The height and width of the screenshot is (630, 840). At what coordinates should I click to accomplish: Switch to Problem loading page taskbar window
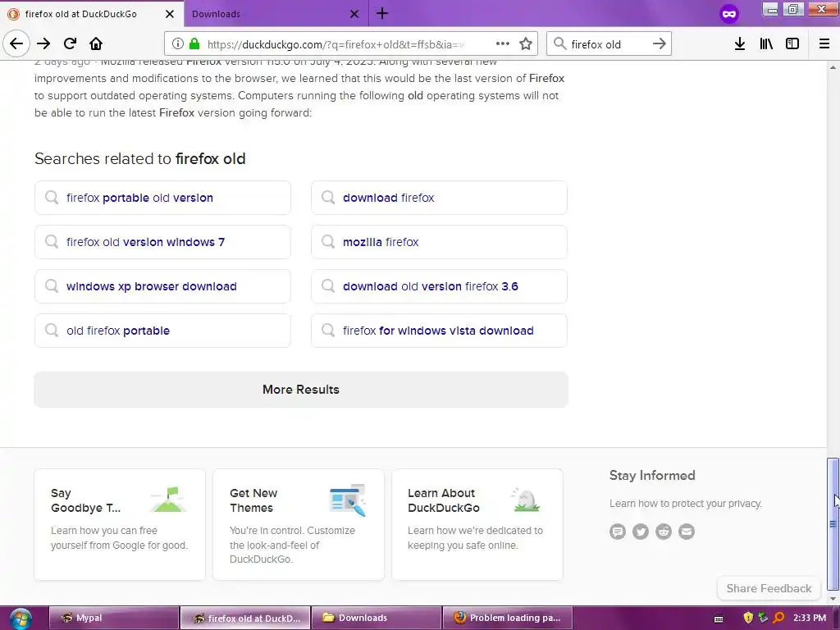coord(507,618)
